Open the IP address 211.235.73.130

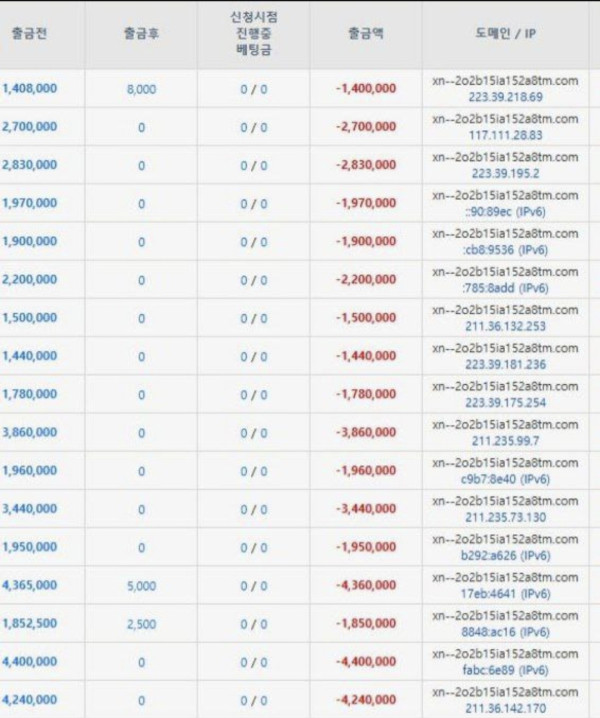[x=505, y=517]
